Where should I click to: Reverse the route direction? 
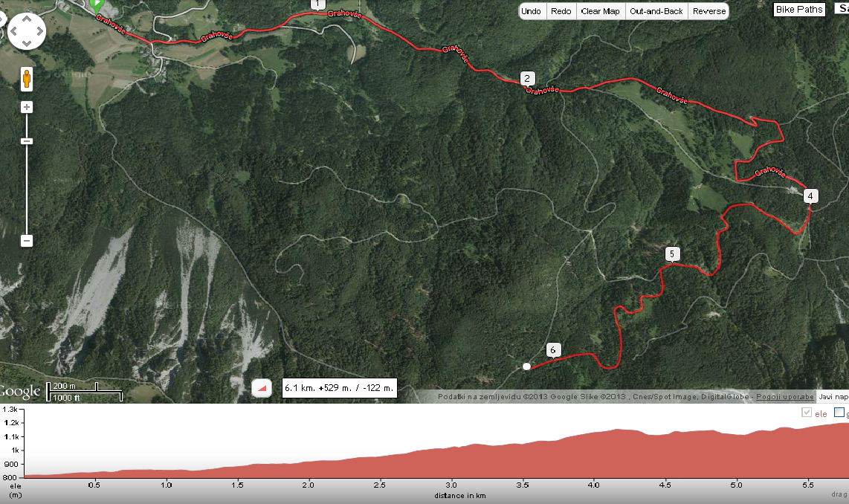(x=708, y=11)
